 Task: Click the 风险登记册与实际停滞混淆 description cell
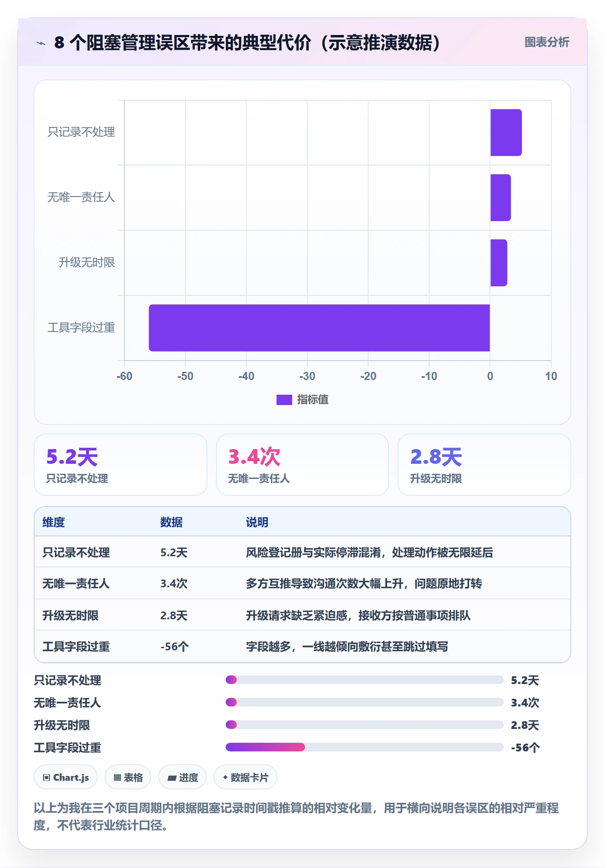pyautogui.click(x=369, y=552)
